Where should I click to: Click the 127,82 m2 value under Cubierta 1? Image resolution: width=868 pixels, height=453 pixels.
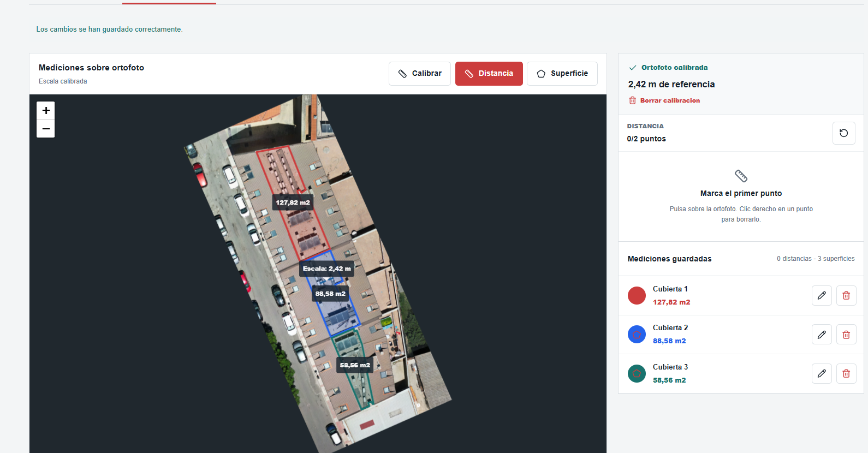click(x=671, y=302)
